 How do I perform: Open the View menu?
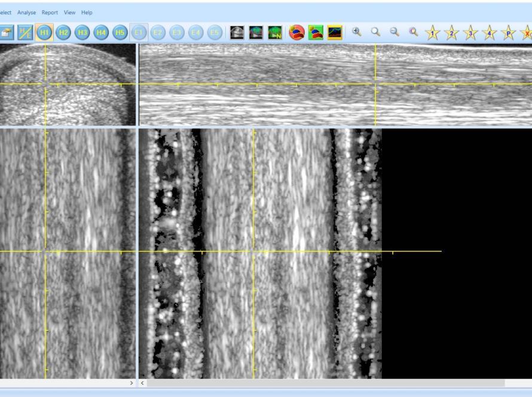(69, 13)
